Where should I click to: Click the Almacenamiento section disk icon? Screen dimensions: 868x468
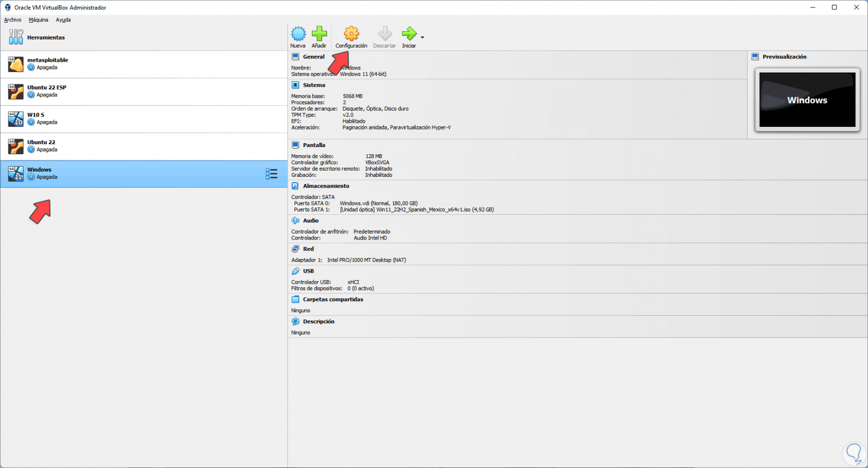296,186
